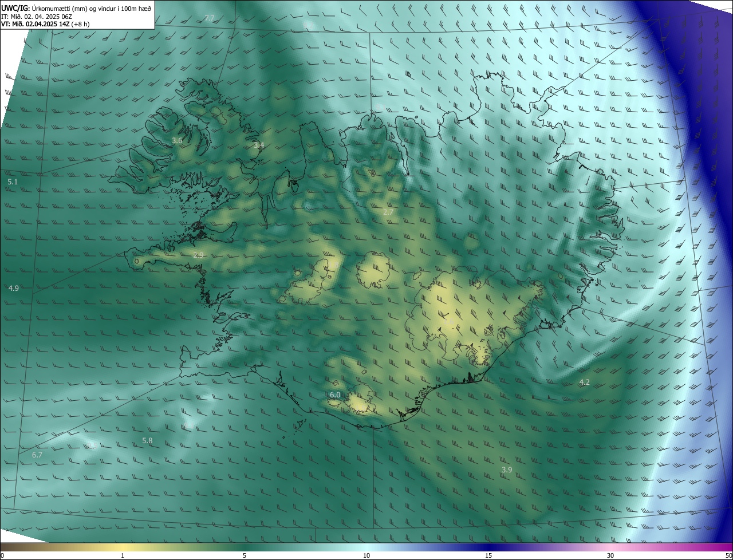
Task: Click the map value label "4.9"
Action: [x=14, y=288]
